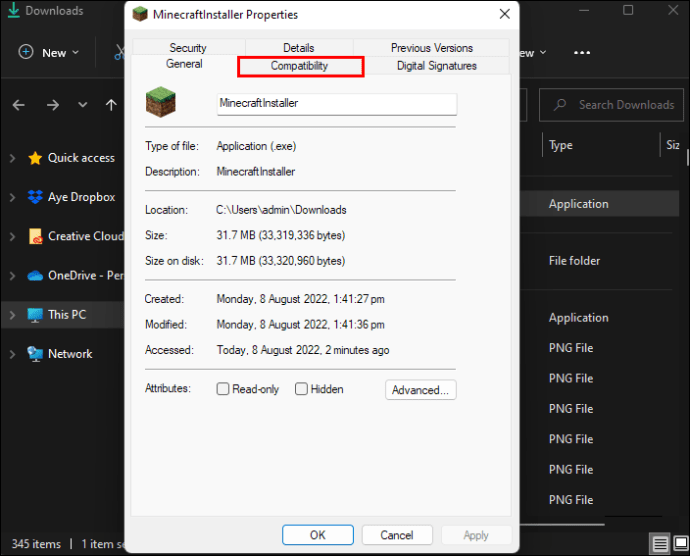Click the MinecraftInstaller file name field
The width and height of the screenshot is (690, 556).
[x=337, y=104]
